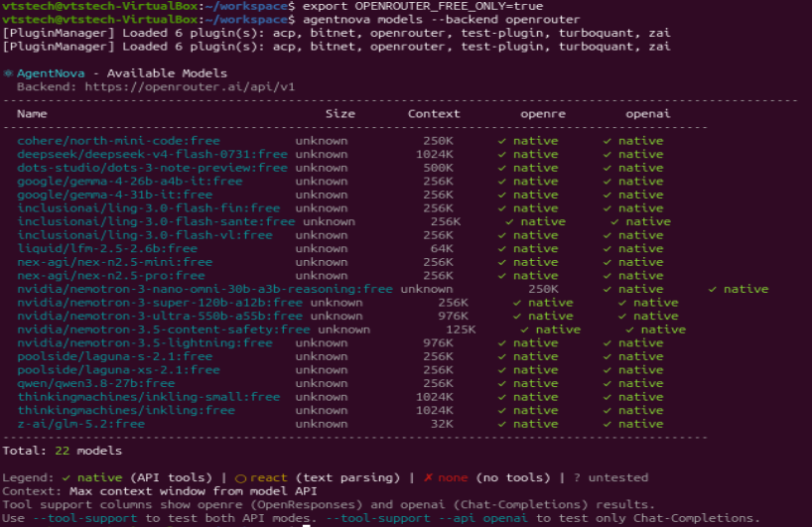The height and width of the screenshot is (527, 812).
Task: Click the Context column header
Action: (x=434, y=114)
